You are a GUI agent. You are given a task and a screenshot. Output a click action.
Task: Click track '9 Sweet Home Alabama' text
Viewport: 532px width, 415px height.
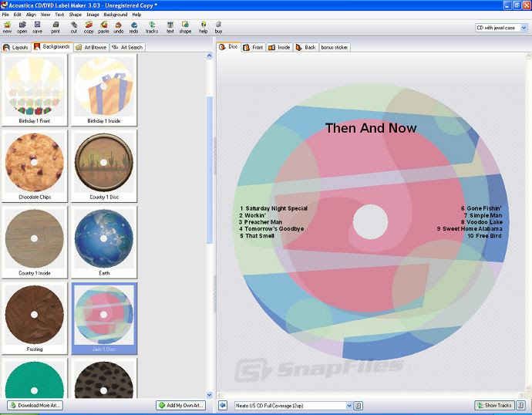(470, 228)
